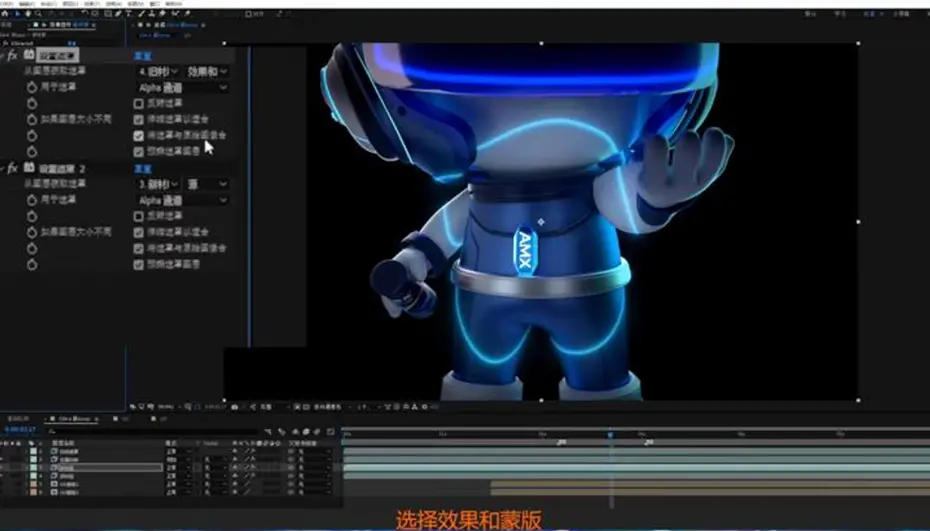The image size is (930, 531).
Task: Toggle fx switch of 设置遮罩 2 effect
Action: 12,168
